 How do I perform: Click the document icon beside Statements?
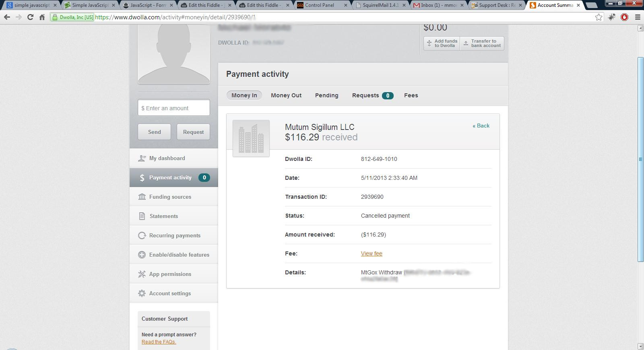(142, 216)
